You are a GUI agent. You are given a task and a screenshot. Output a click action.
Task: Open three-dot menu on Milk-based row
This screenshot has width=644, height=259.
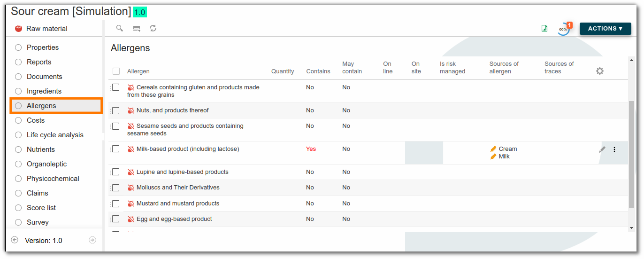click(614, 149)
